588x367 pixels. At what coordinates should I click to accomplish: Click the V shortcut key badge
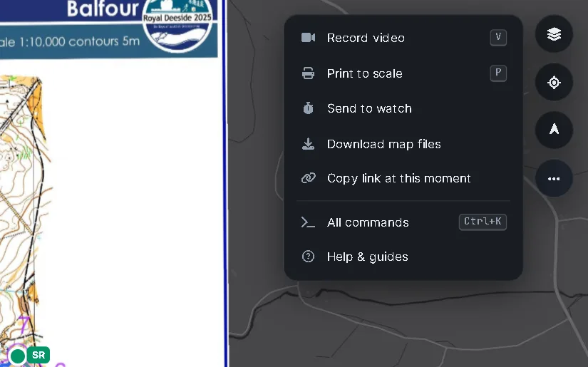click(x=498, y=38)
